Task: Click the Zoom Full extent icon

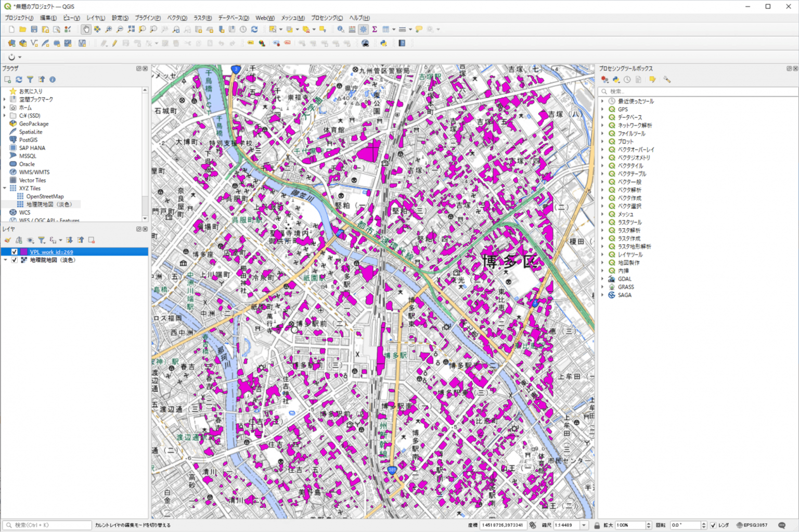Action: (131, 30)
